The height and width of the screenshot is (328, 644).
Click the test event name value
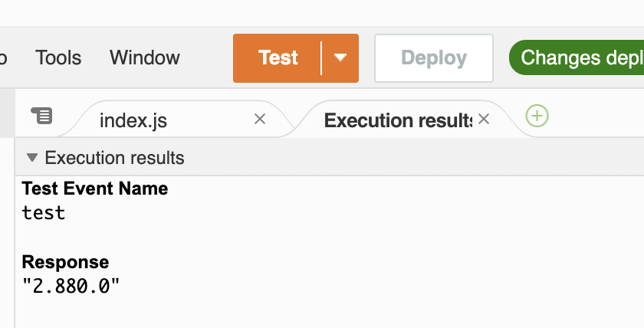coord(44,213)
